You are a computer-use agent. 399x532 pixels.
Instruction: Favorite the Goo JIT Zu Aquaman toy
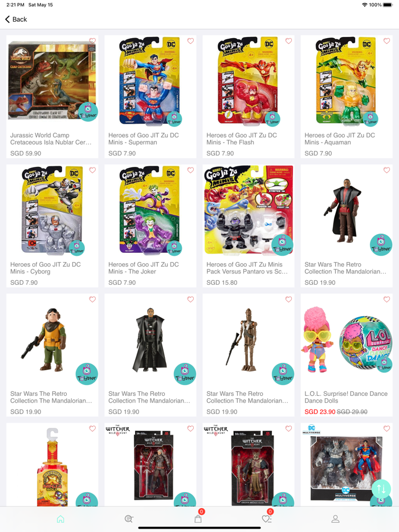(x=387, y=40)
